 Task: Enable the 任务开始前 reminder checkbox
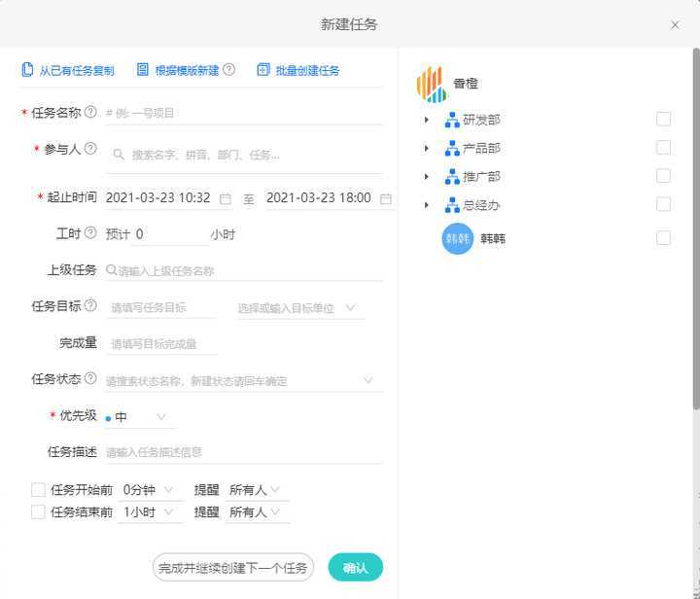pyautogui.click(x=38, y=490)
